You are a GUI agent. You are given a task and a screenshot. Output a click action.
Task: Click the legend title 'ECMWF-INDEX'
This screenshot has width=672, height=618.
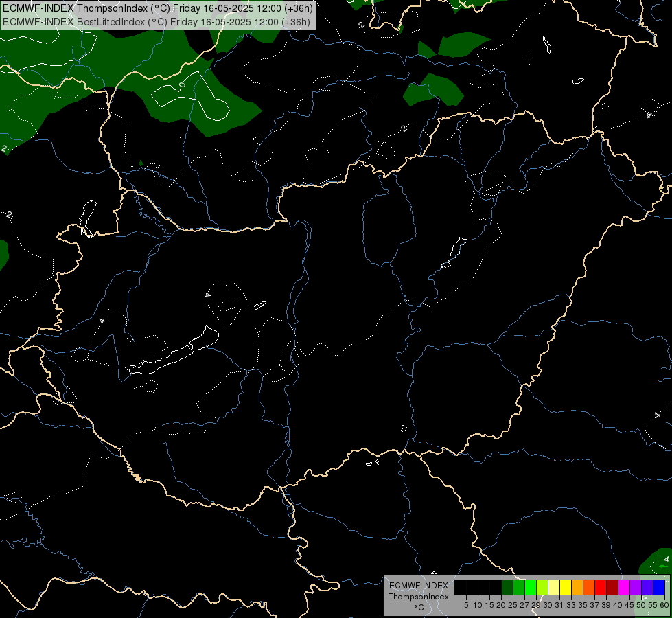point(418,586)
